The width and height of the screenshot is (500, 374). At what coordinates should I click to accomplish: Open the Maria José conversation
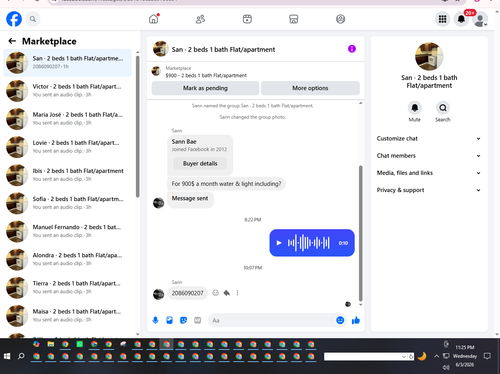67,119
